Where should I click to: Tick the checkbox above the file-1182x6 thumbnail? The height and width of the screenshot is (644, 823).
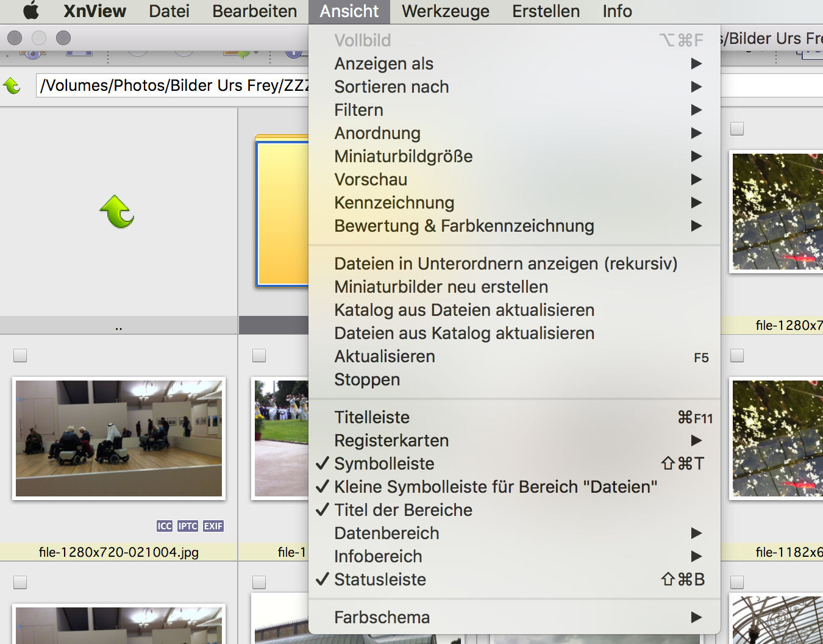tap(737, 356)
